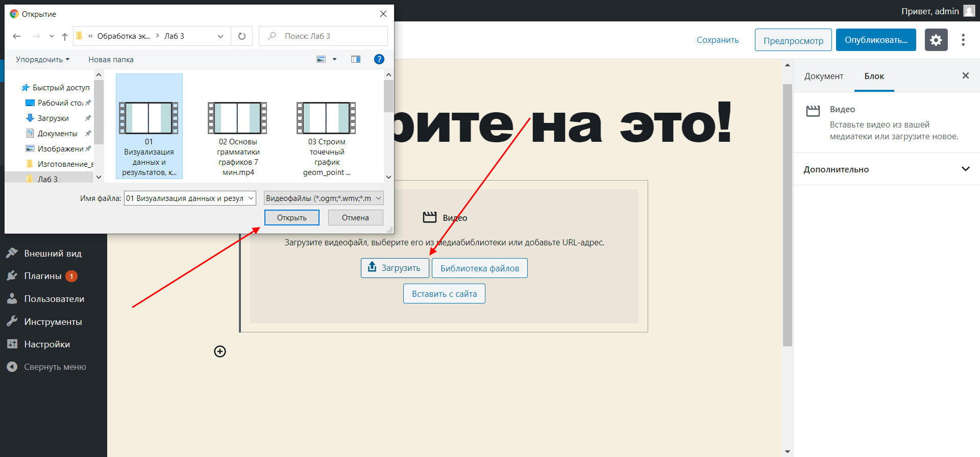The height and width of the screenshot is (457, 980).
Task: Click the back arrow in file dialog
Action: tap(17, 36)
